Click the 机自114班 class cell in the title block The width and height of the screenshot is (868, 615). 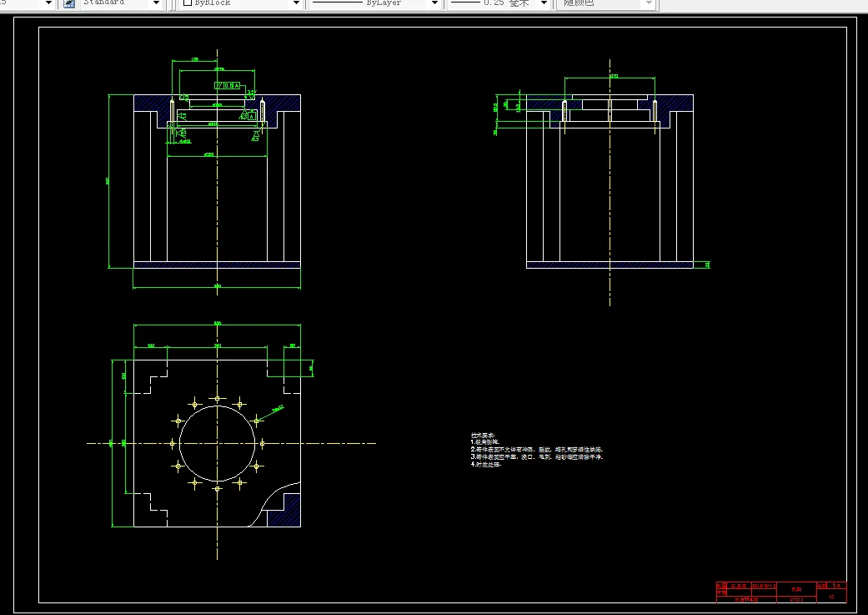[746, 599]
